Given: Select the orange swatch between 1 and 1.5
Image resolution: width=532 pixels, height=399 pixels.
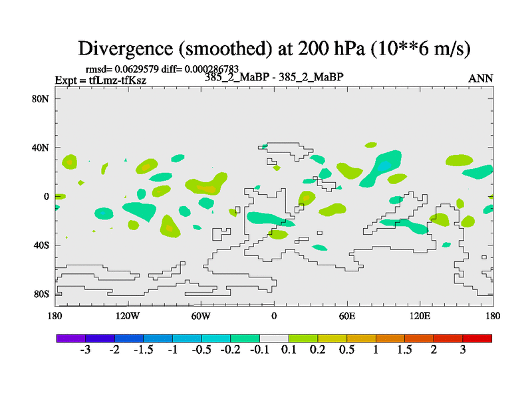Looking at the screenshot, I should pos(390,338).
